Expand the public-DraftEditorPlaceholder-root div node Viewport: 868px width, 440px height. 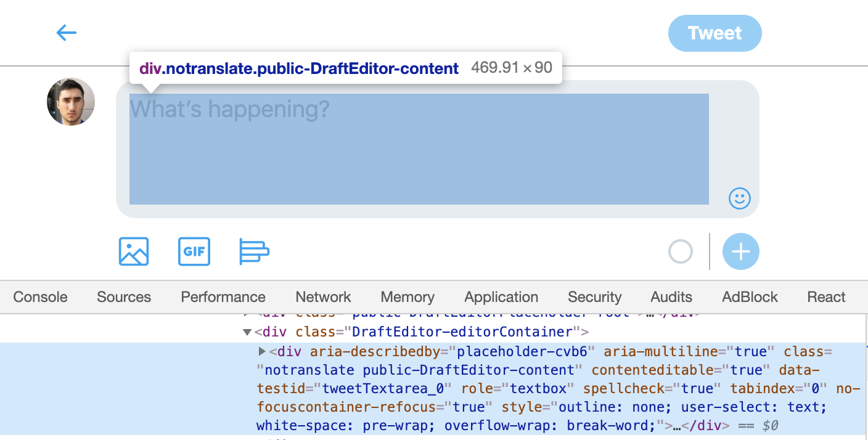[245, 312]
